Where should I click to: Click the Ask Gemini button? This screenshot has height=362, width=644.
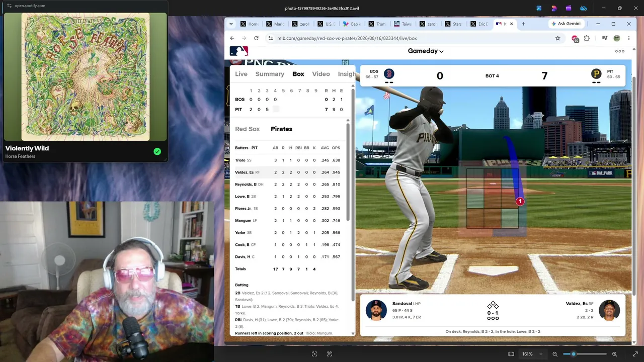point(566,24)
